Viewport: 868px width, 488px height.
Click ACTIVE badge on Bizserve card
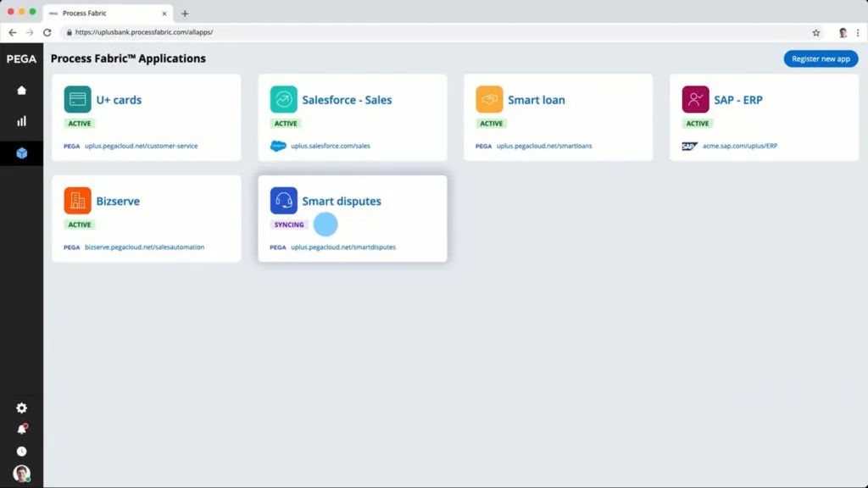click(80, 225)
